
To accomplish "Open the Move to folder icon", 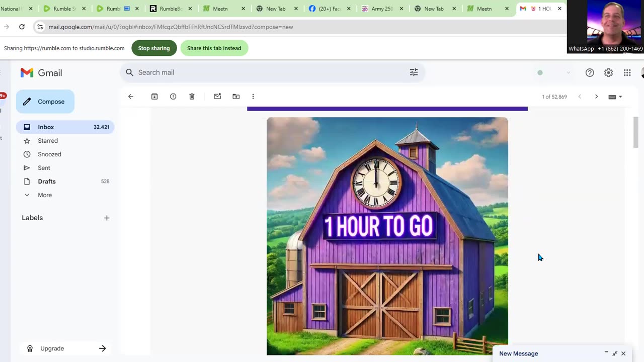I will coord(236,97).
